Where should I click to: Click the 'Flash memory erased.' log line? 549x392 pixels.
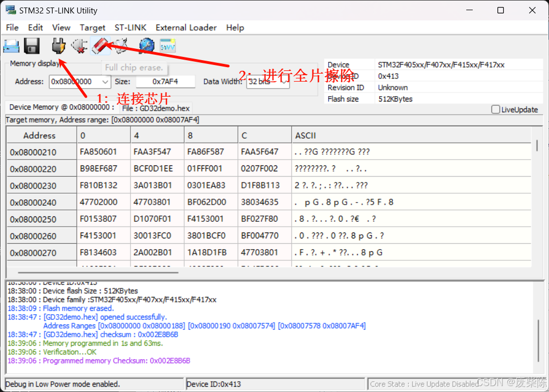coord(61,308)
